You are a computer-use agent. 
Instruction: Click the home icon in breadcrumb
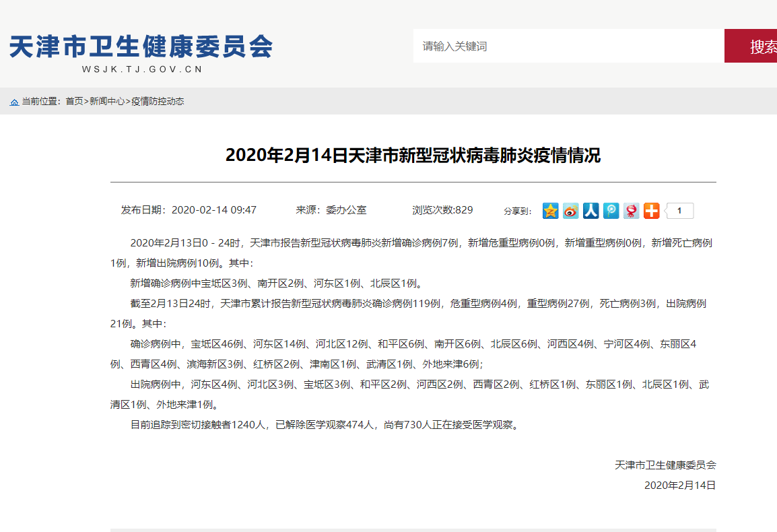14,102
